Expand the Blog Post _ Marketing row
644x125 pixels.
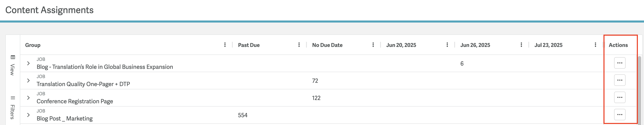pos(28,115)
